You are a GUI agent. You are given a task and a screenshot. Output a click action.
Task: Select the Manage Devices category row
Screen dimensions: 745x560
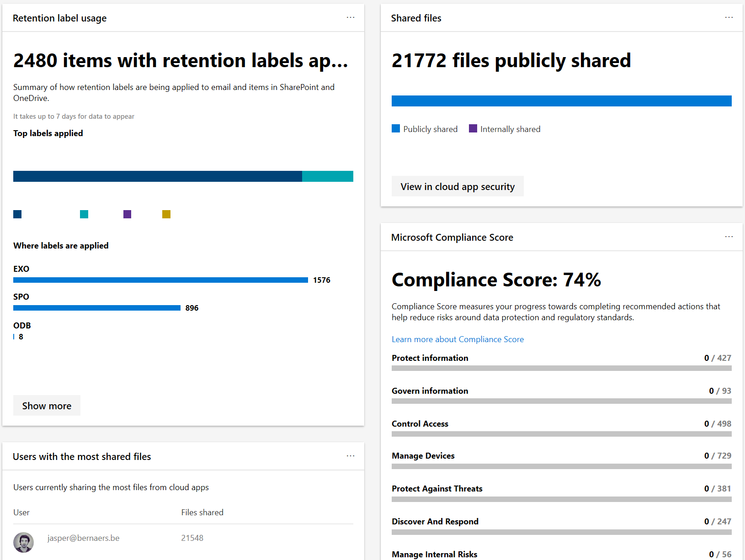[423, 455]
